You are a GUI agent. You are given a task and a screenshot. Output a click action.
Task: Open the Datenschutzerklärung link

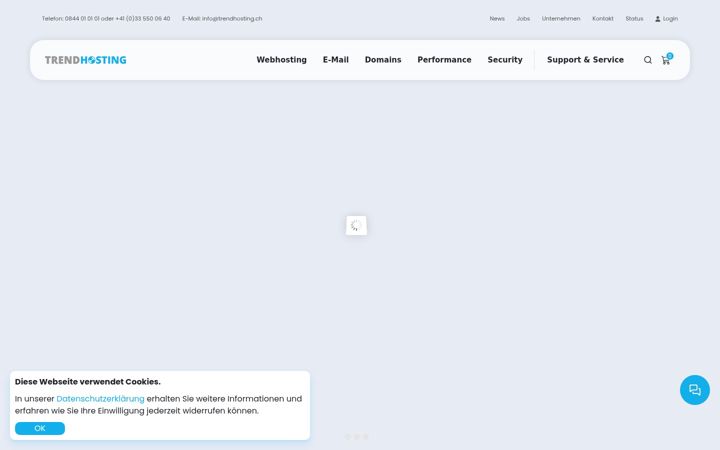click(x=100, y=399)
